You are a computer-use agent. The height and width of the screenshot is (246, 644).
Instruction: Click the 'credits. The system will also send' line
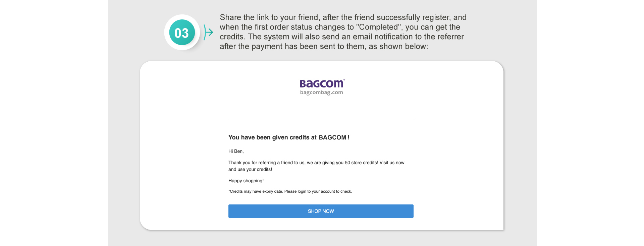click(x=341, y=37)
